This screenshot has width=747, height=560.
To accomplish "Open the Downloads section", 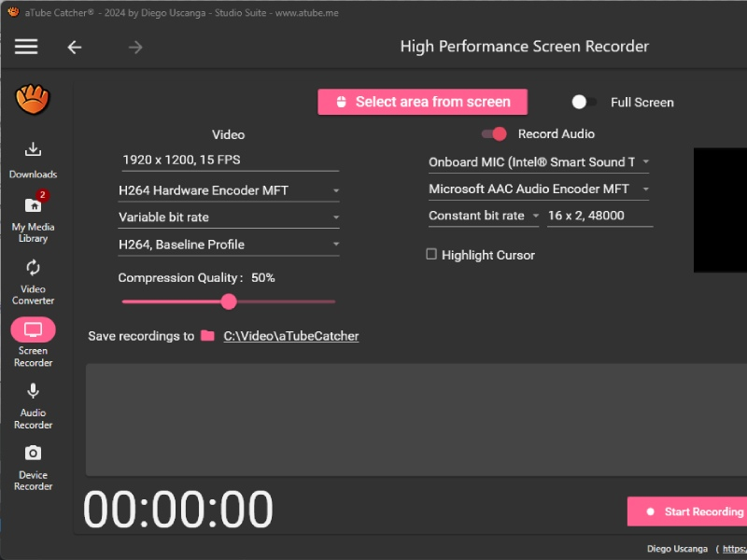I will tap(33, 159).
